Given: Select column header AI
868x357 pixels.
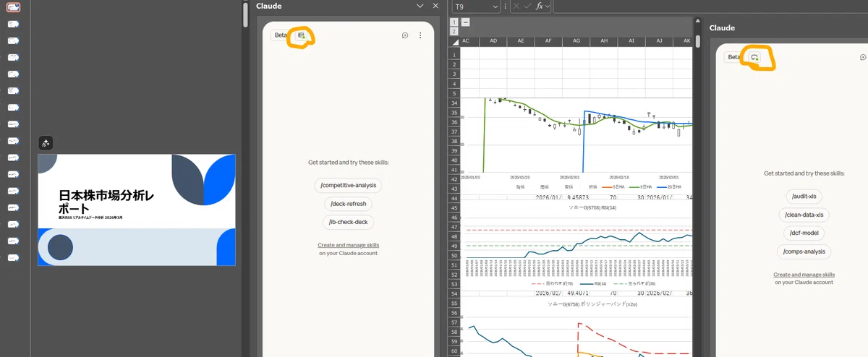Looking at the screenshot, I should tap(631, 41).
